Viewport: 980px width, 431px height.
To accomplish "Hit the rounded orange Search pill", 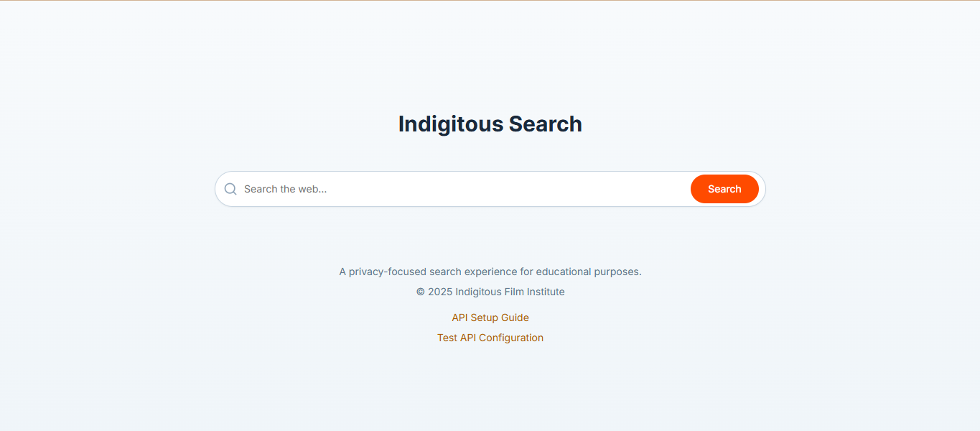I will point(724,189).
